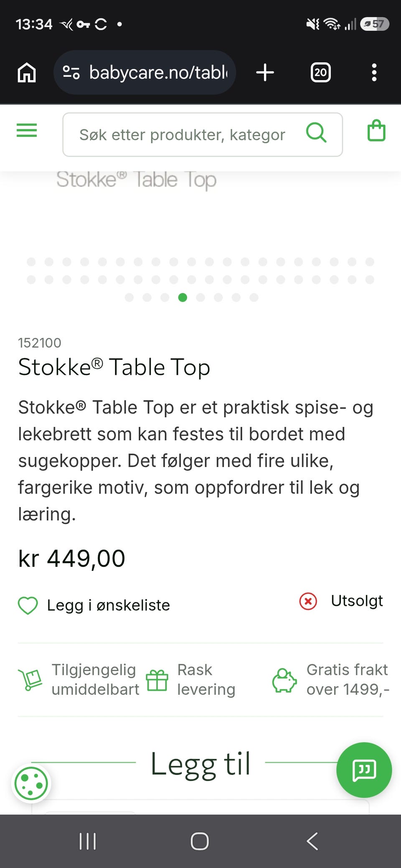Tap the Android recent apps button

coord(88,841)
